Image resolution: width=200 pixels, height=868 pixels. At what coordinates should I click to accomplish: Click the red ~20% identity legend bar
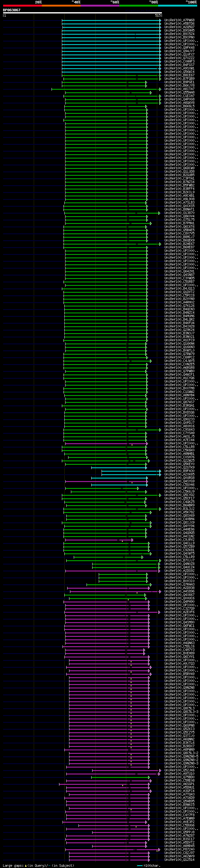coord(22,5)
